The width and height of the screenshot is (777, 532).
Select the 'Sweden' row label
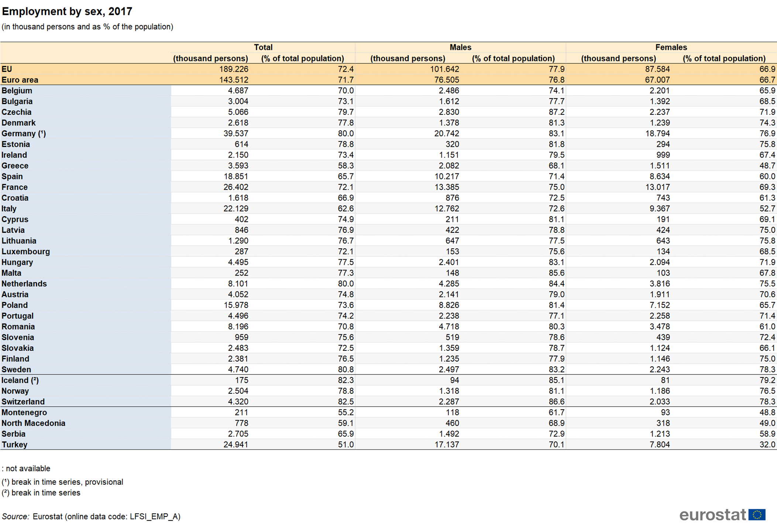point(16,369)
